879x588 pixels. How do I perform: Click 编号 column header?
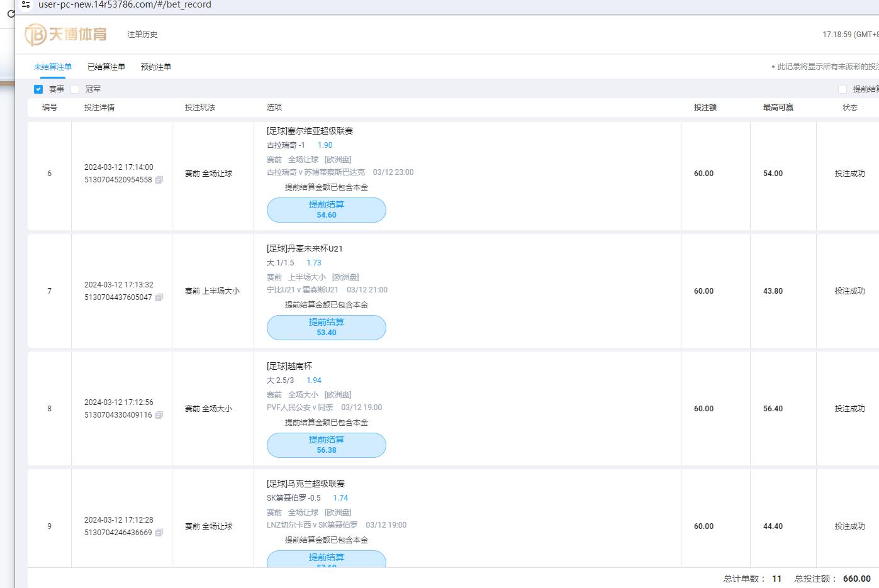click(50, 108)
